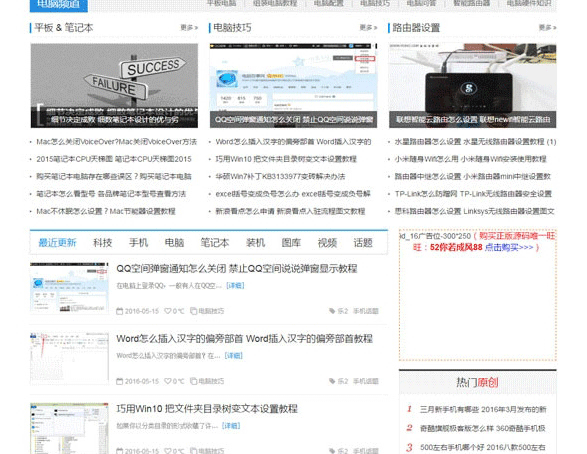Screen dimensions: 587x454
Task: Click the heart like icon on QQ空间弹窗 article
Action: coord(168,311)
